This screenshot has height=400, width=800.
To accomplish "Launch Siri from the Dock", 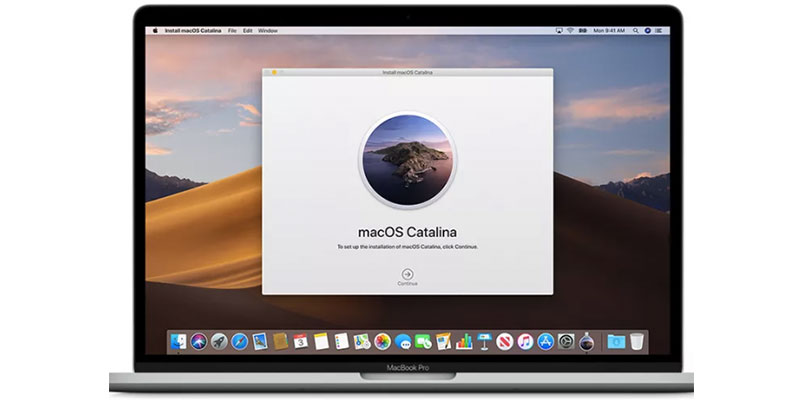I will tap(199, 341).
